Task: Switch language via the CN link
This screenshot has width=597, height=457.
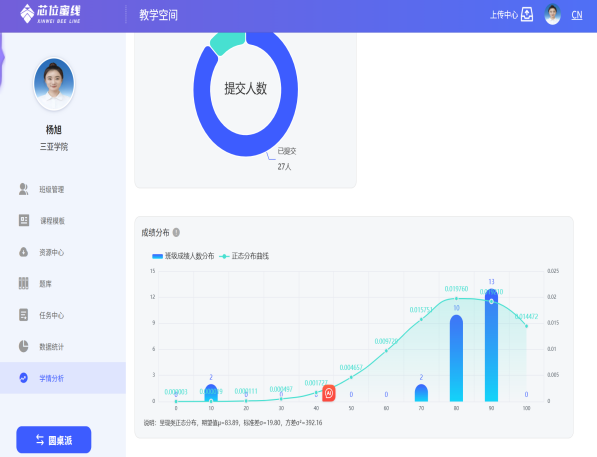Action: (577, 15)
